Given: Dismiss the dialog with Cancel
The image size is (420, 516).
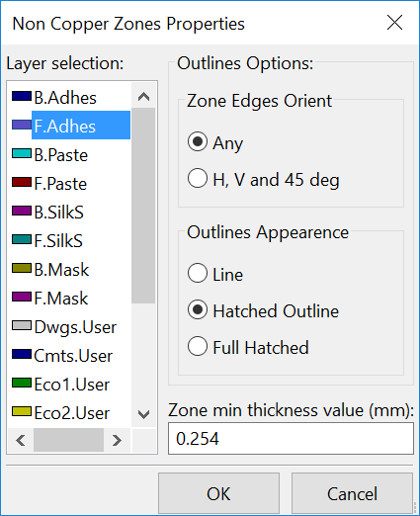Looking at the screenshot, I should click(352, 493).
